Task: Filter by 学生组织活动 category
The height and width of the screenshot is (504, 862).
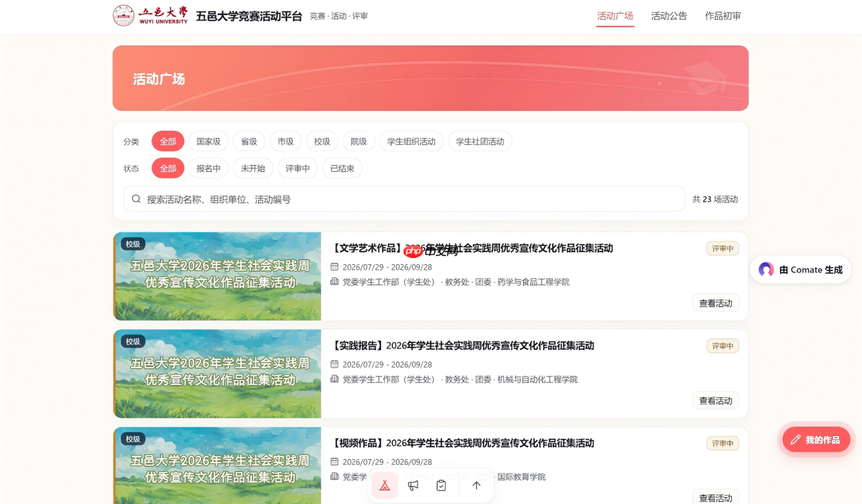Action: [412, 141]
